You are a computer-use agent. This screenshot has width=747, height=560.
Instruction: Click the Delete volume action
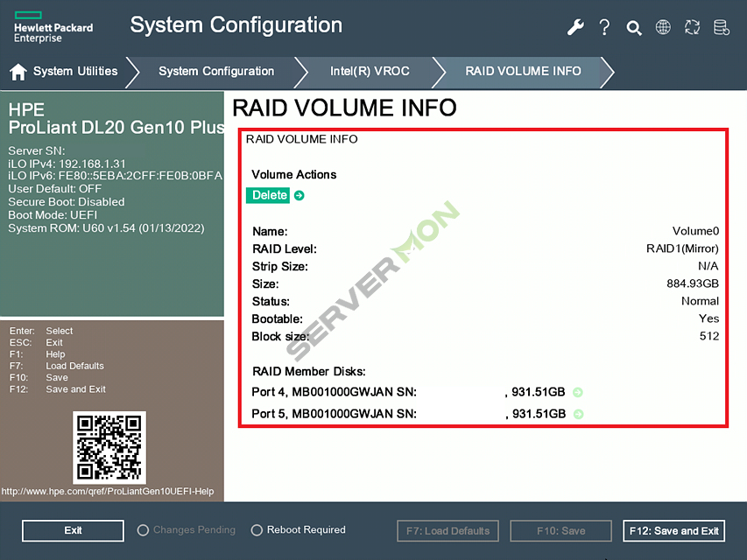click(269, 195)
